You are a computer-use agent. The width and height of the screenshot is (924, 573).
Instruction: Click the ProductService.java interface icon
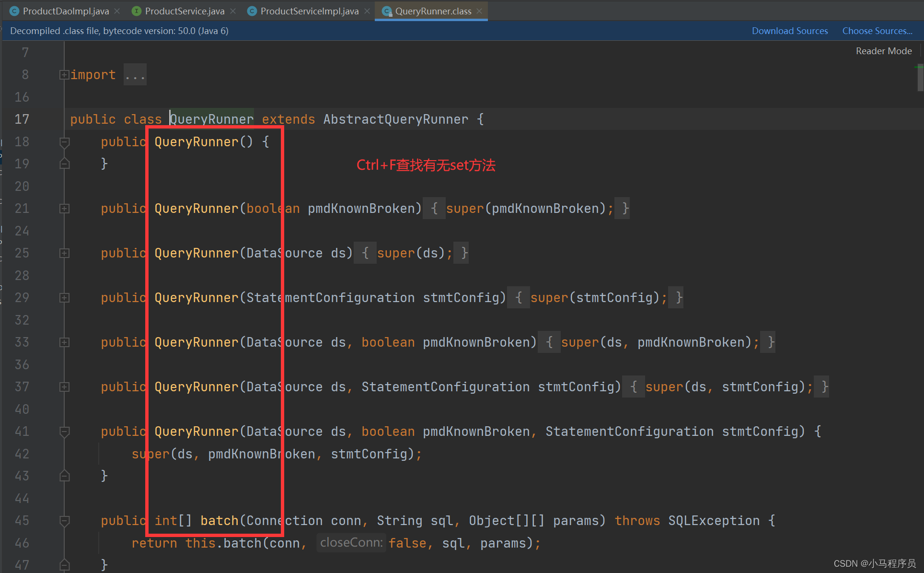point(137,11)
